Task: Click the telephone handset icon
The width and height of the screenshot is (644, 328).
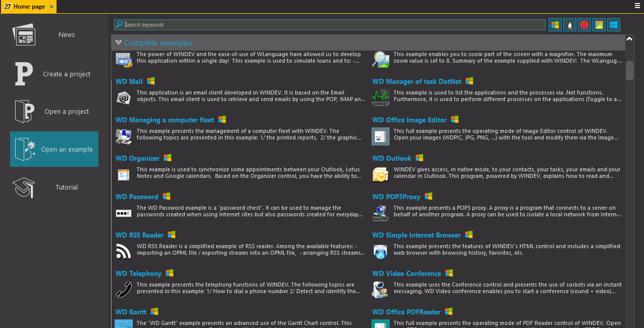Action: pyautogui.click(x=124, y=290)
